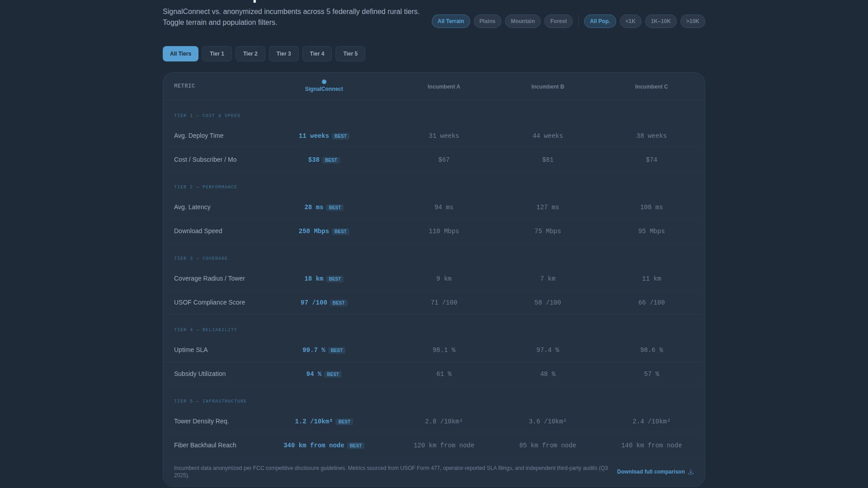This screenshot has height=488, width=868.
Task: Click the Download Speed row label
Action: tap(198, 231)
